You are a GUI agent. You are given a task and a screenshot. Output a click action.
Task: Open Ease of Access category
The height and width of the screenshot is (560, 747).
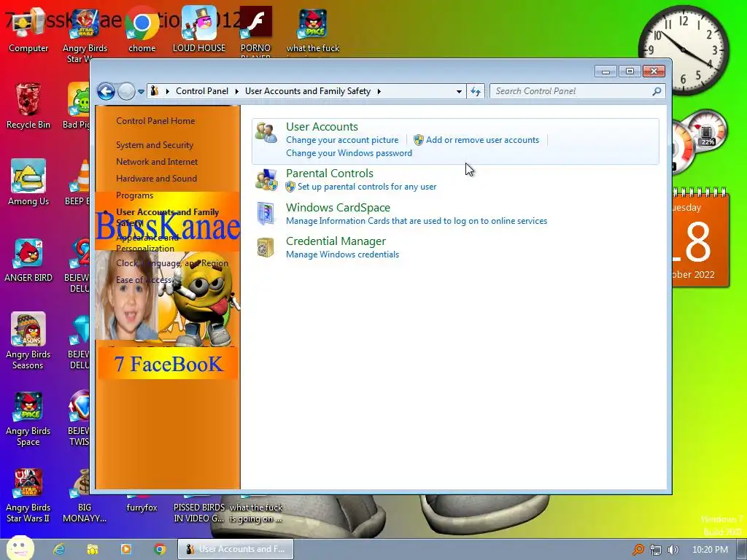[x=144, y=280]
